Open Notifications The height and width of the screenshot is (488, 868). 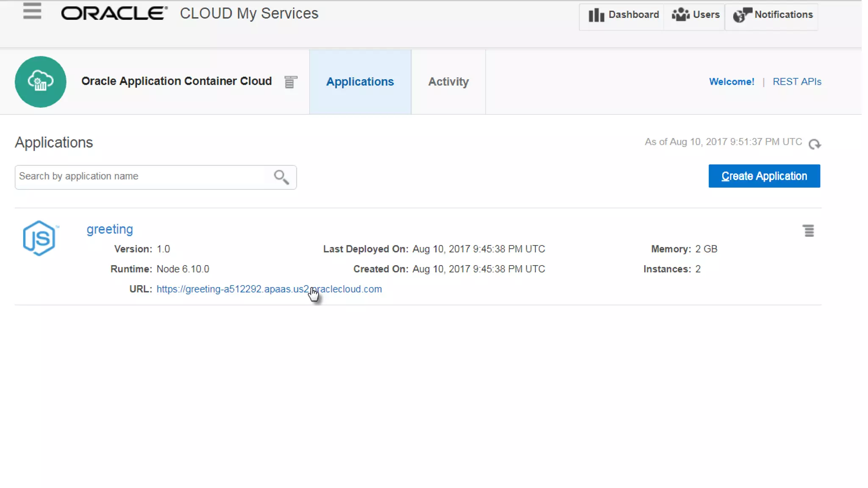[x=773, y=15]
